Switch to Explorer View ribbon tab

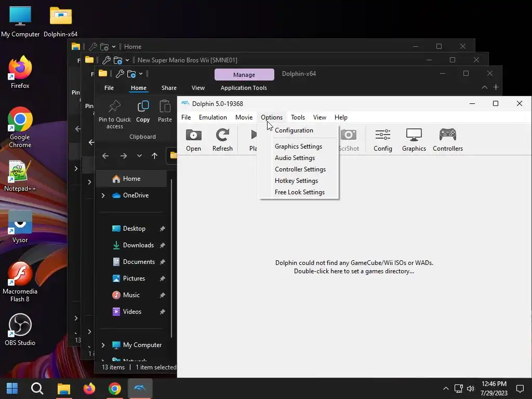[x=198, y=88]
